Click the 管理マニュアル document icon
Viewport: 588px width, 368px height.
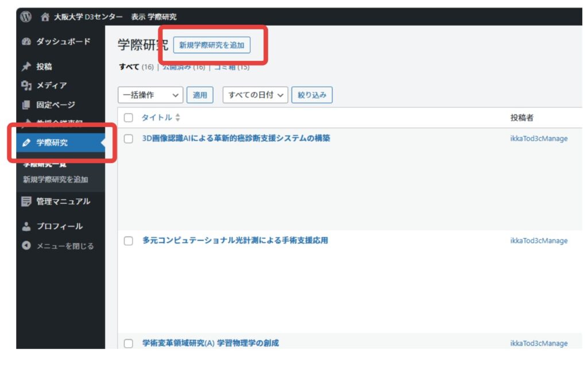point(26,202)
